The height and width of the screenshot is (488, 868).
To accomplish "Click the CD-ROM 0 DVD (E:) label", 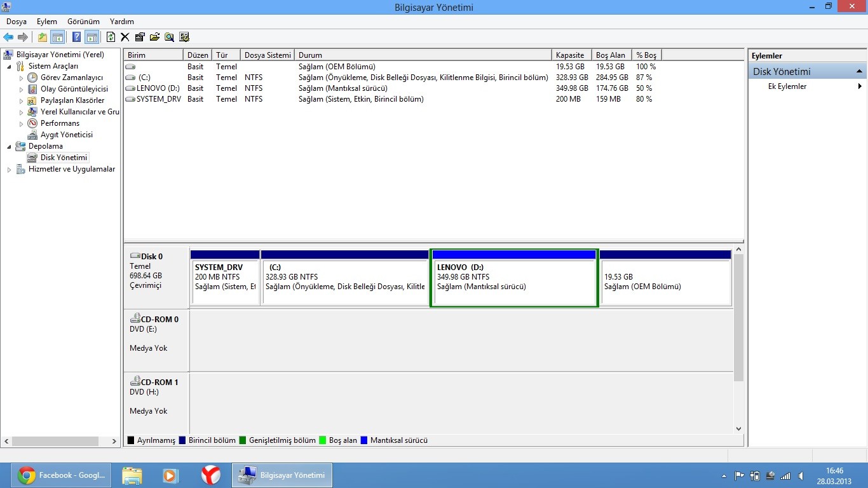I will pyautogui.click(x=156, y=340).
